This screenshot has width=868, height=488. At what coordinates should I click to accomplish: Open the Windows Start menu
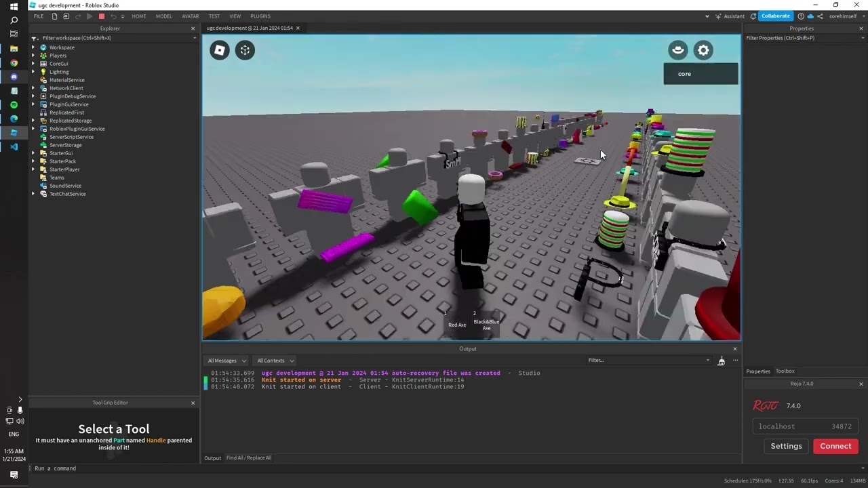pyautogui.click(x=14, y=7)
